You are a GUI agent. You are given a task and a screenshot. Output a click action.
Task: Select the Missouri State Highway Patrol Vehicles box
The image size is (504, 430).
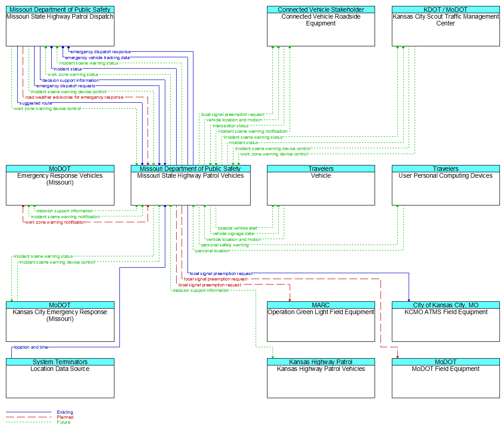pyautogui.click(x=191, y=185)
